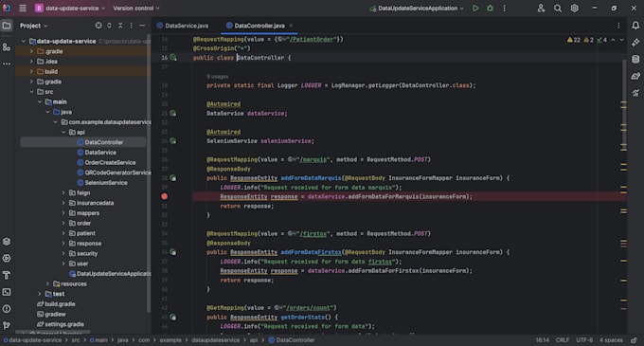Hide the Project tool window
Screen dimensions: 644x346
click(142, 26)
